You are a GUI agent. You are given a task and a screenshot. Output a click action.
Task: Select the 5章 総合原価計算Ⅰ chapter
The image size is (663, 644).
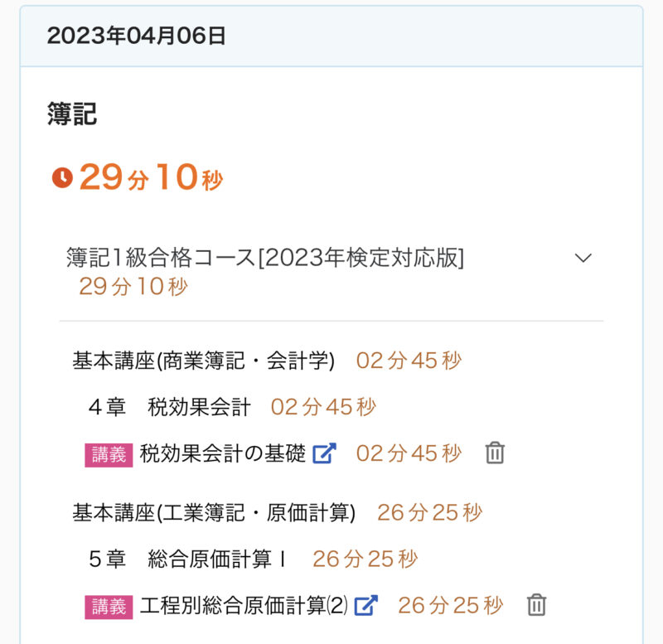187,559
